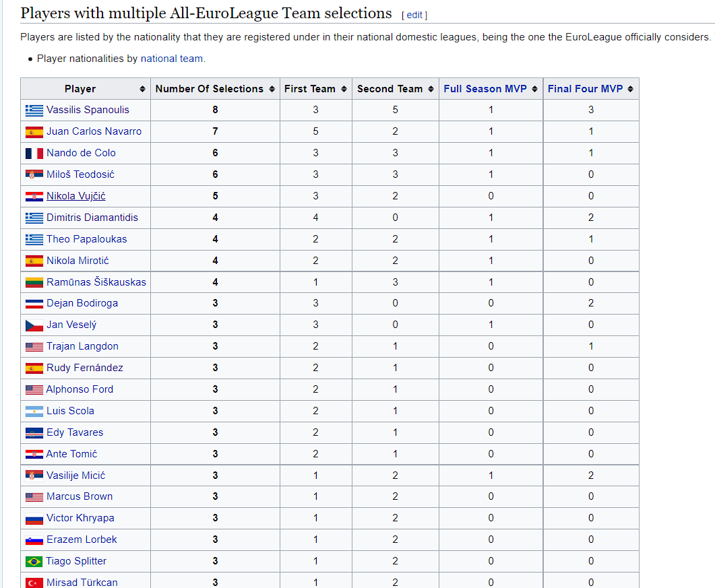Sort by First Team column arrows
Screen dimensions: 715x588
coord(344,89)
